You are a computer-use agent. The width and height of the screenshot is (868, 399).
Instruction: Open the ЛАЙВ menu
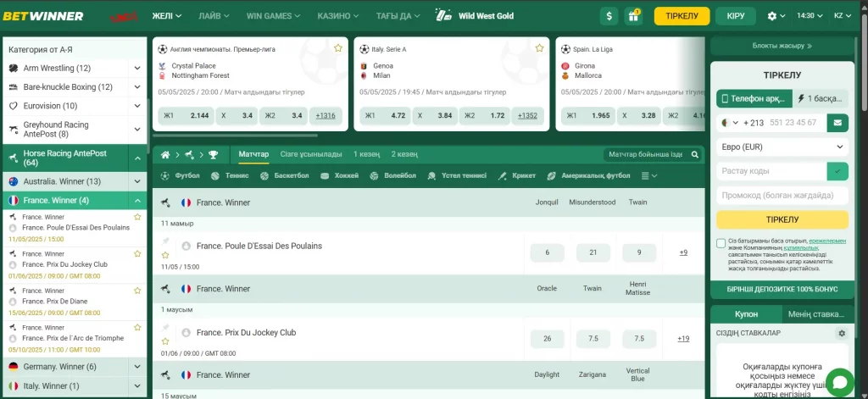tap(214, 16)
